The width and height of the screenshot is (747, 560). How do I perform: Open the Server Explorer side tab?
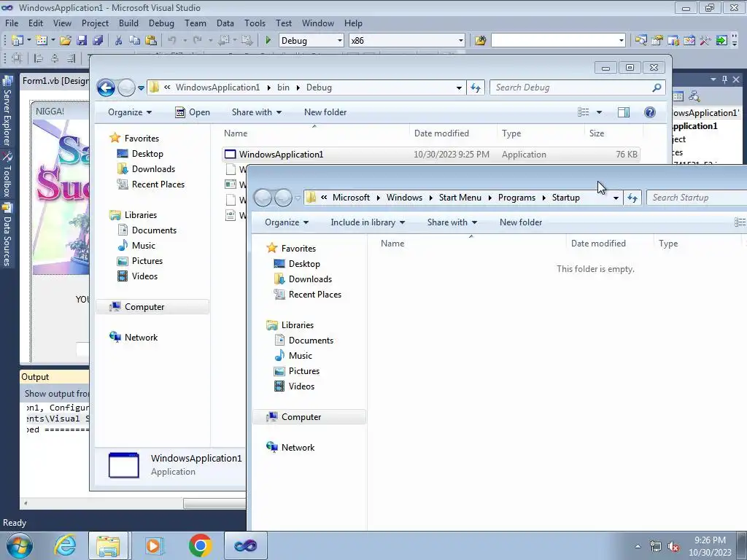point(7,112)
